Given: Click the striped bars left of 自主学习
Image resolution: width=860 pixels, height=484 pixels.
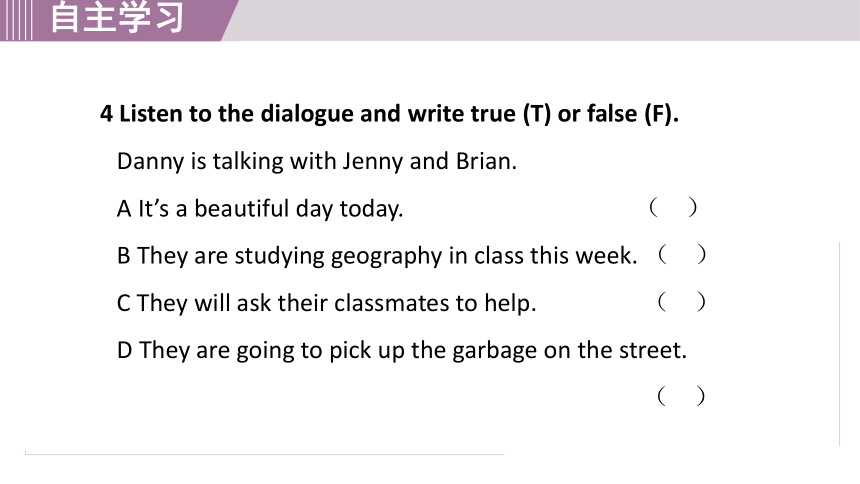Looking at the screenshot, I should coord(16,20).
